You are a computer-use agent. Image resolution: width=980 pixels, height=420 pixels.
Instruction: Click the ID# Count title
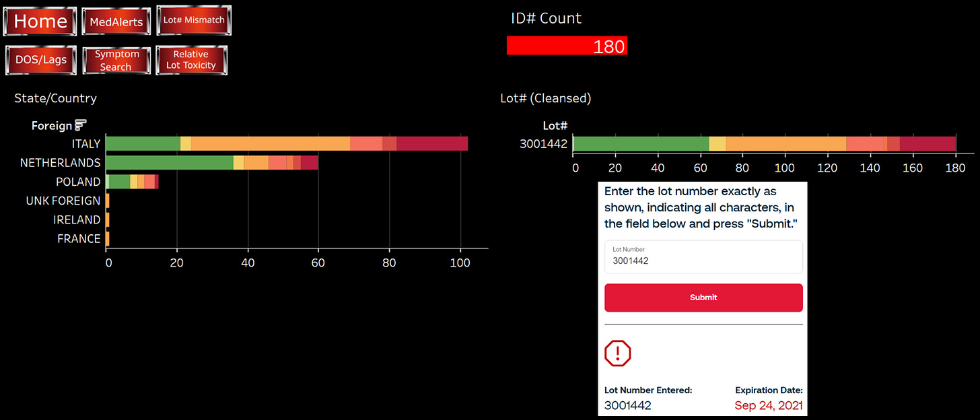tap(546, 18)
